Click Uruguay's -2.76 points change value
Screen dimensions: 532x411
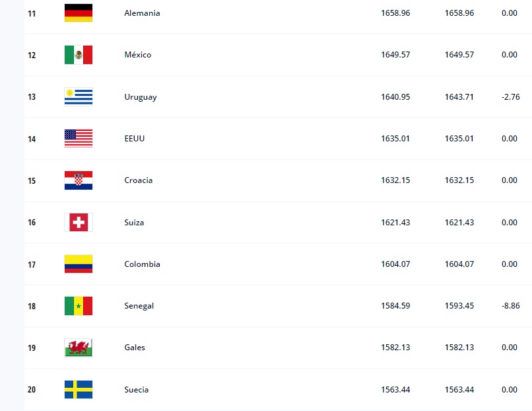click(x=510, y=97)
